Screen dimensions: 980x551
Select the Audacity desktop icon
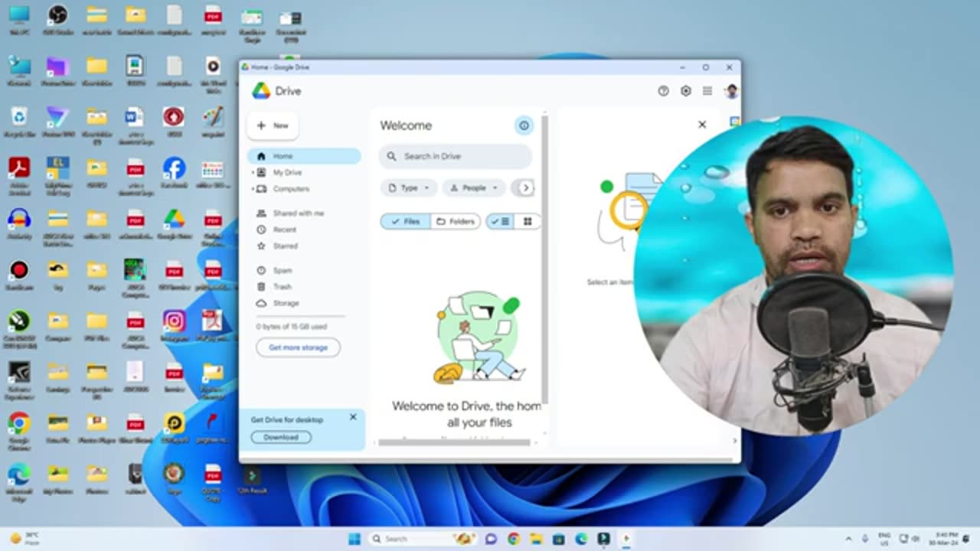(x=19, y=223)
